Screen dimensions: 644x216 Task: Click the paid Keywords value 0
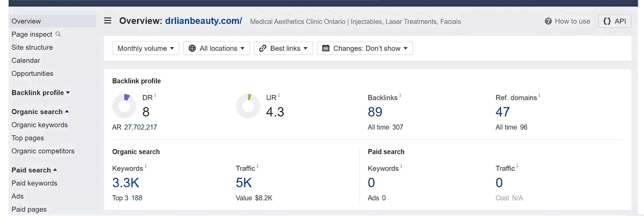pos(371,183)
